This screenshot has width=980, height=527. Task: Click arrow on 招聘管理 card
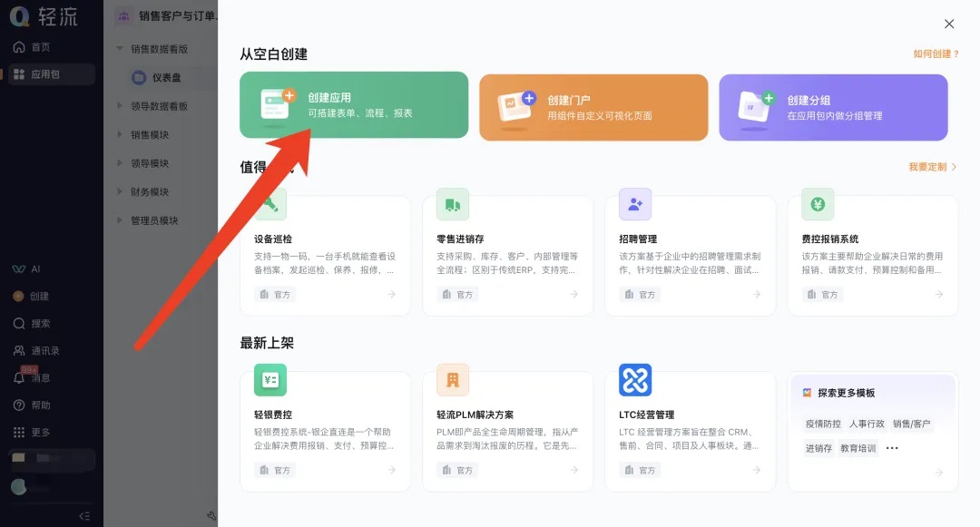pyautogui.click(x=756, y=294)
